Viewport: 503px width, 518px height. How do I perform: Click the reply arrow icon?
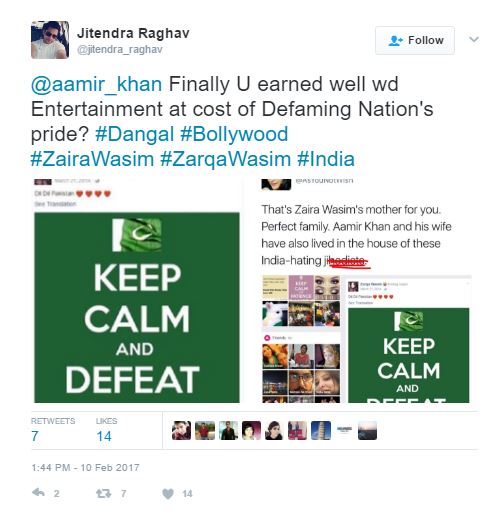click(x=38, y=493)
